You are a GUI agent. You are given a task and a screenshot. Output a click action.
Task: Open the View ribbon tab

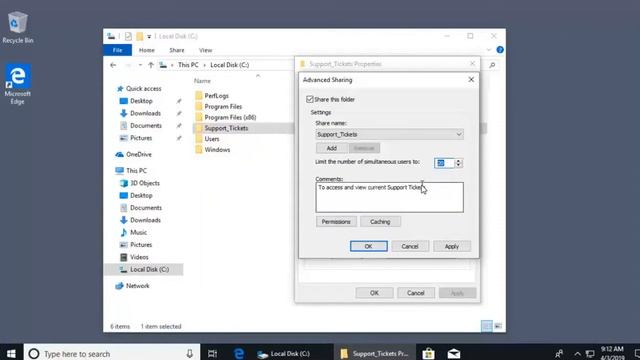pyautogui.click(x=206, y=50)
